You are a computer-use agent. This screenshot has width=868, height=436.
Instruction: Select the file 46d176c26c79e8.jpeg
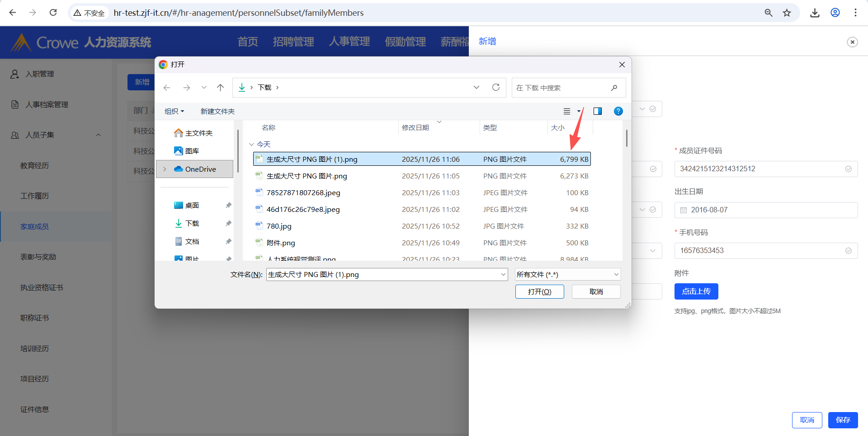[x=422, y=209]
